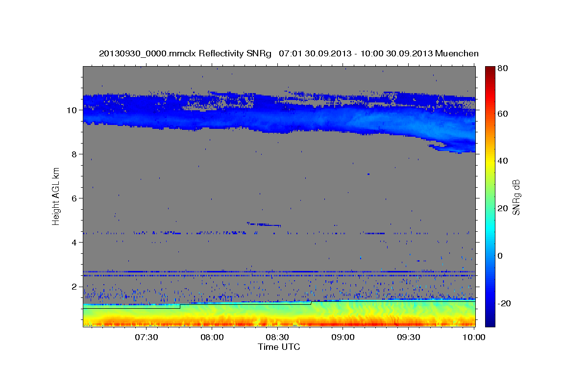Click the '08:30' time axis label

click(x=277, y=337)
